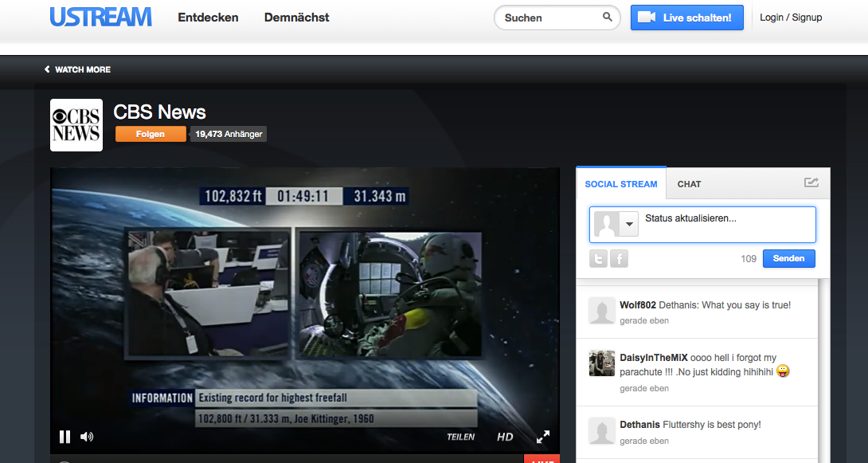The width and height of the screenshot is (868, 463).
Task: Open the CBS News channel title
Action: click(x=159, y=112)
